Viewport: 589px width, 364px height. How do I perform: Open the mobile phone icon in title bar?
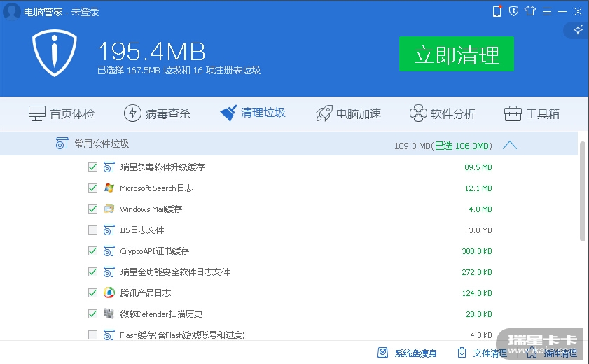pyautogui.click(x=497, y=11)
